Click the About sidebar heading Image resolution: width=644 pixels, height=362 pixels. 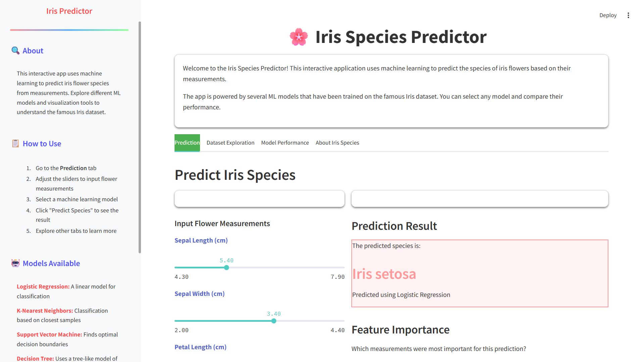[x=33, y=51]
